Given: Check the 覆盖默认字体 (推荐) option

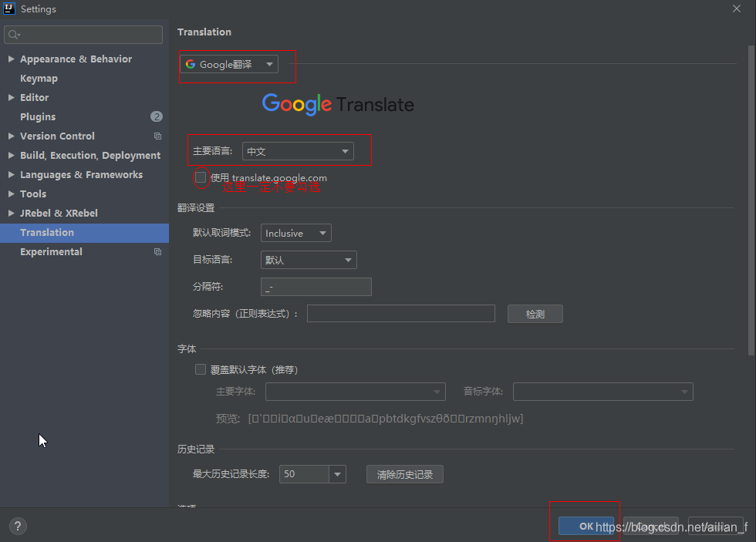Looking at the screenshot, I should click(x=201, y=369).
